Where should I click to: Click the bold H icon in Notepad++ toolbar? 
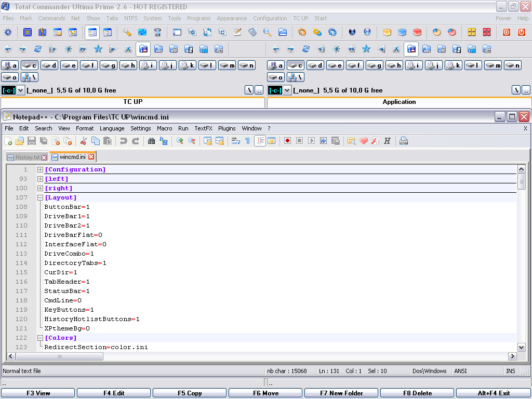point(387,141)
